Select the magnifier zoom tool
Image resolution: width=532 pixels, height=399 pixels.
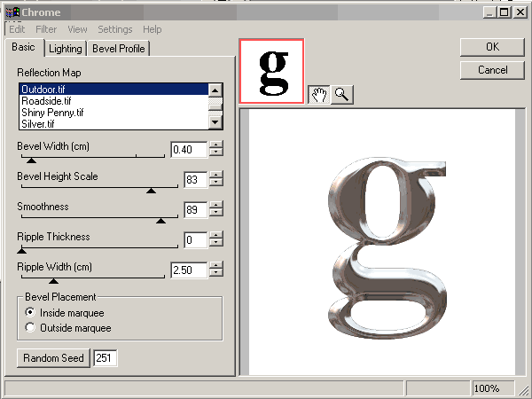point(341,95)
